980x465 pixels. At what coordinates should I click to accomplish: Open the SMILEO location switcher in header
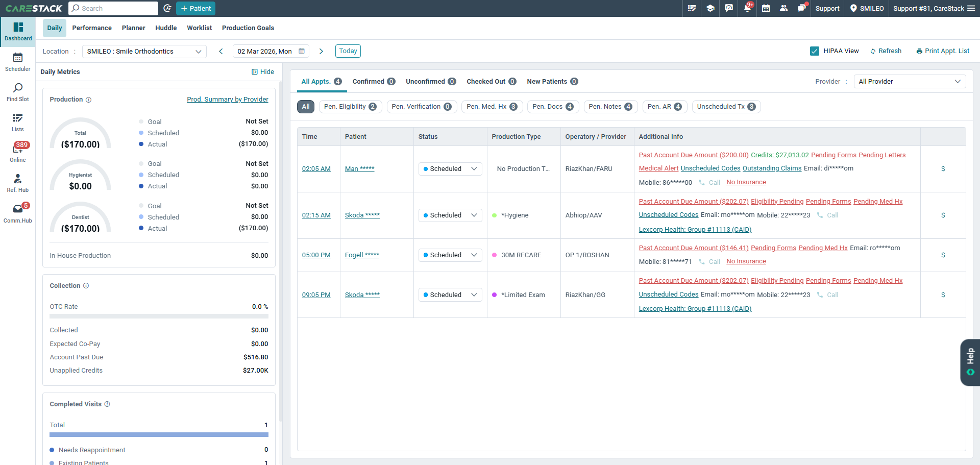[x=867, y=8]
